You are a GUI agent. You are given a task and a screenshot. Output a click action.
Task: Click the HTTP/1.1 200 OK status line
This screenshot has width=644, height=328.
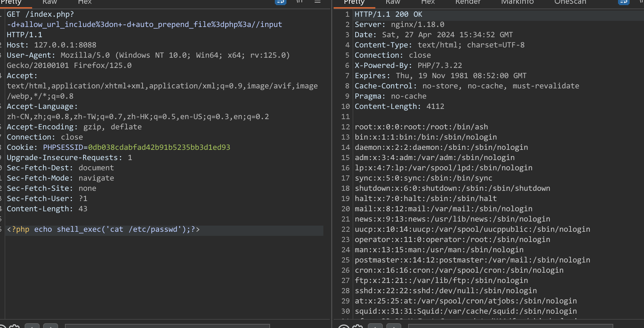[x=388, y=14]
